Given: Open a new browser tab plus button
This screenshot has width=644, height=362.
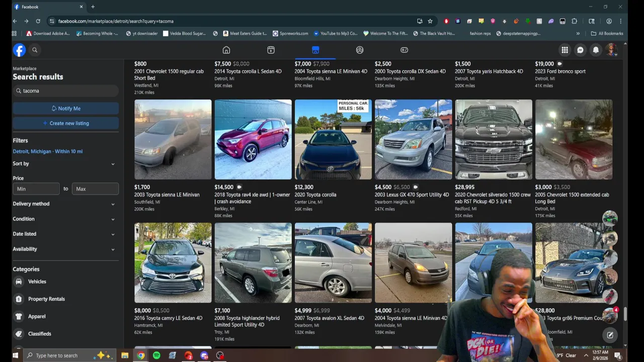Looking at the screenshot, I should [93, 7].
